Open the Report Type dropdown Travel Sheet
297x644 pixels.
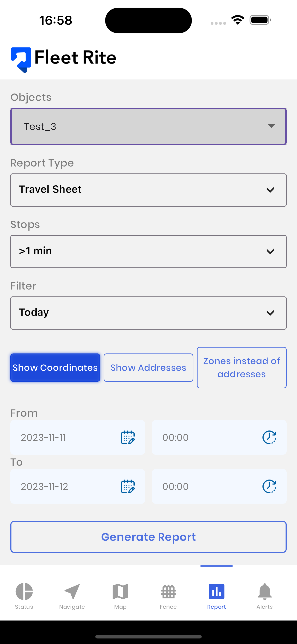[x=148, y=190]
